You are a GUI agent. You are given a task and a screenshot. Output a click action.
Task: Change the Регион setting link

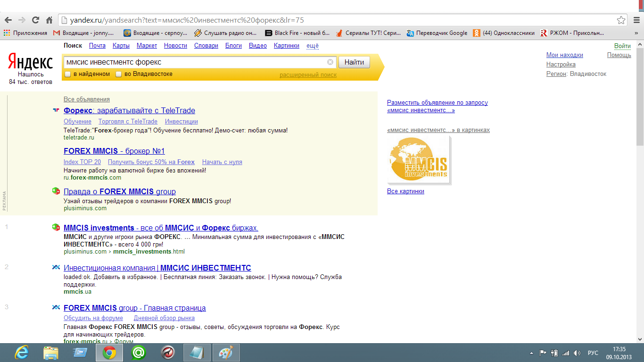(556, 74)
